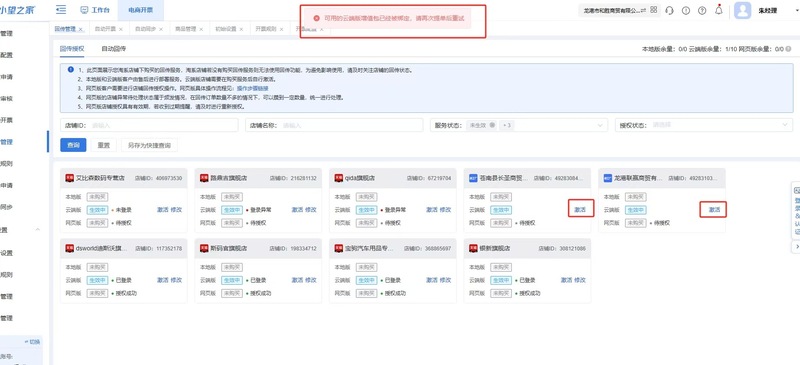
Task: Remove the 未生效 tag from 服务状态
Action: [x=492, y=125]
